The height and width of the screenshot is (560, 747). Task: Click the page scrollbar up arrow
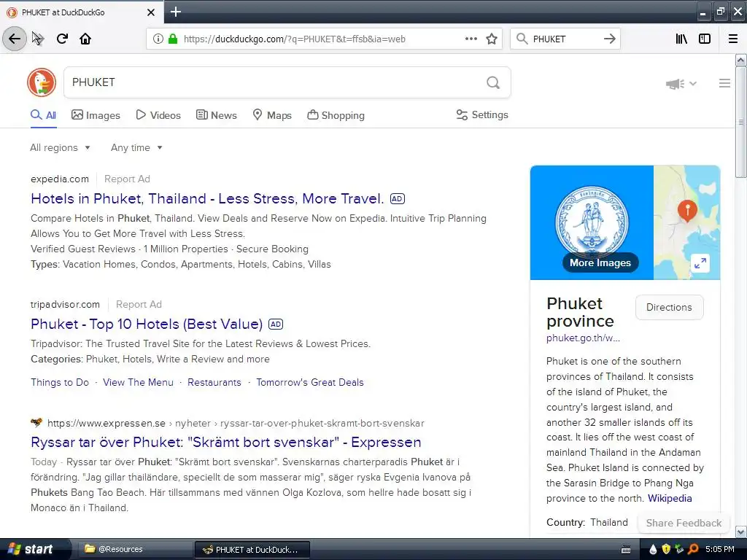click(x=740, y=60)
